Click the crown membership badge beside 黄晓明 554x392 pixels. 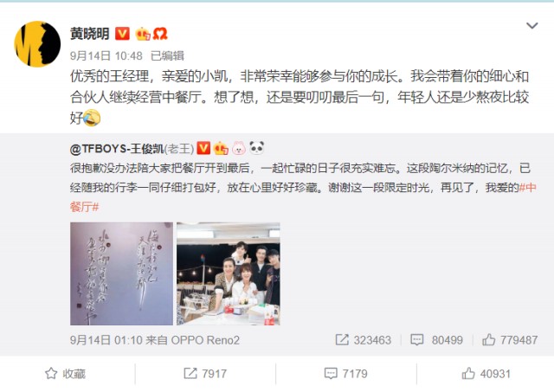(143, 34)
